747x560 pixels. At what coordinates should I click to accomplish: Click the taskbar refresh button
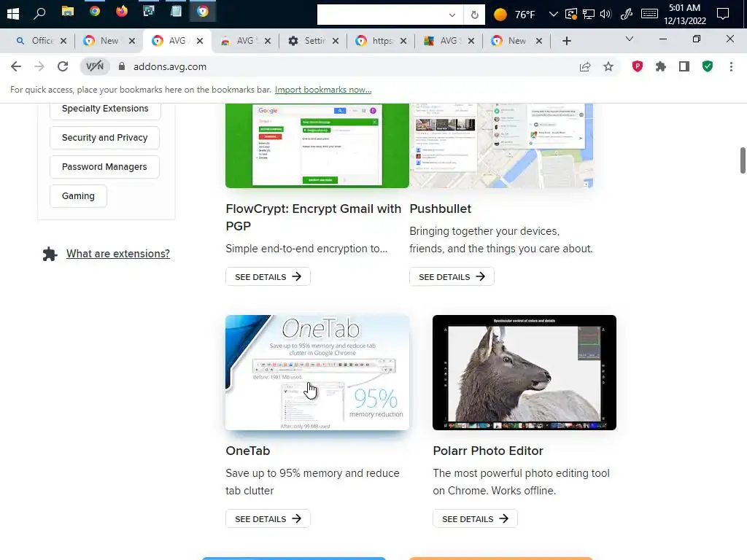pyautogui.click(x=474, y=15)
